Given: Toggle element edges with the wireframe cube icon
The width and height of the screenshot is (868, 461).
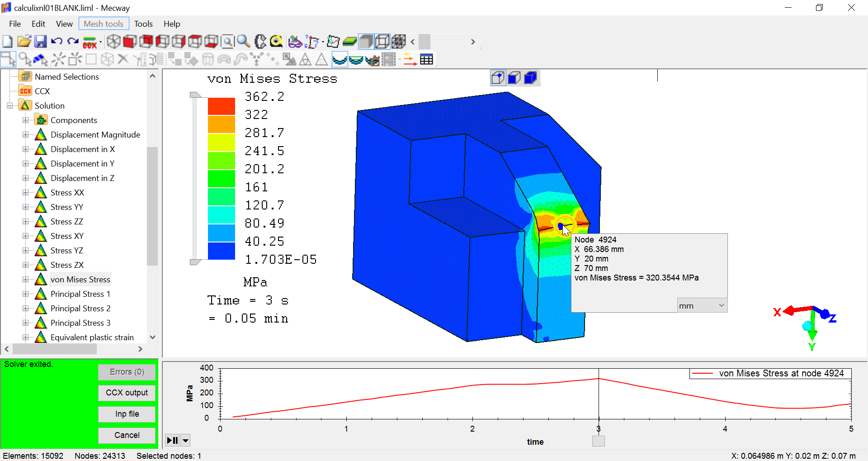Looking at the screenshot, I should click(x=382, y=42).
